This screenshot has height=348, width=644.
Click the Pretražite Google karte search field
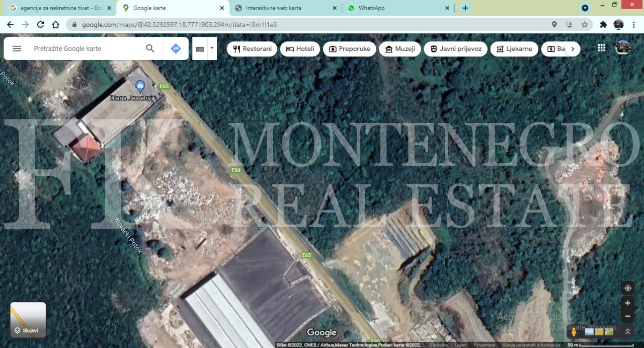(86, 48)
